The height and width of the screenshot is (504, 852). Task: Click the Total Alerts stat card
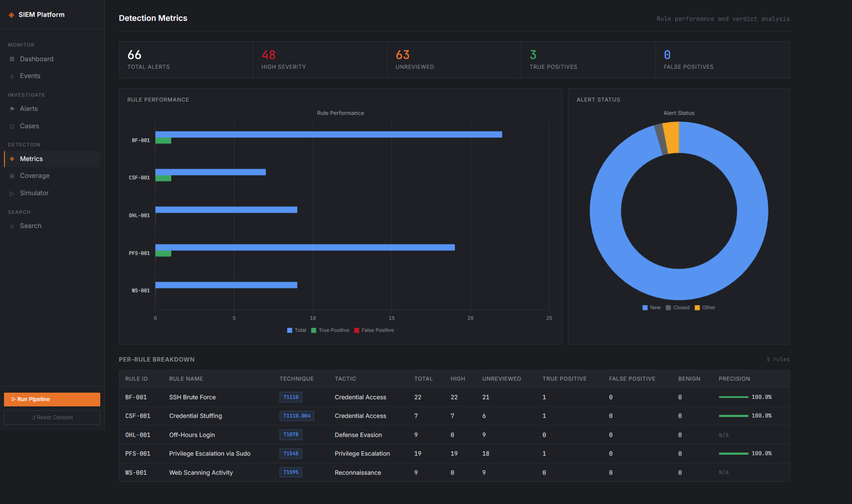[x=186, y=60]
